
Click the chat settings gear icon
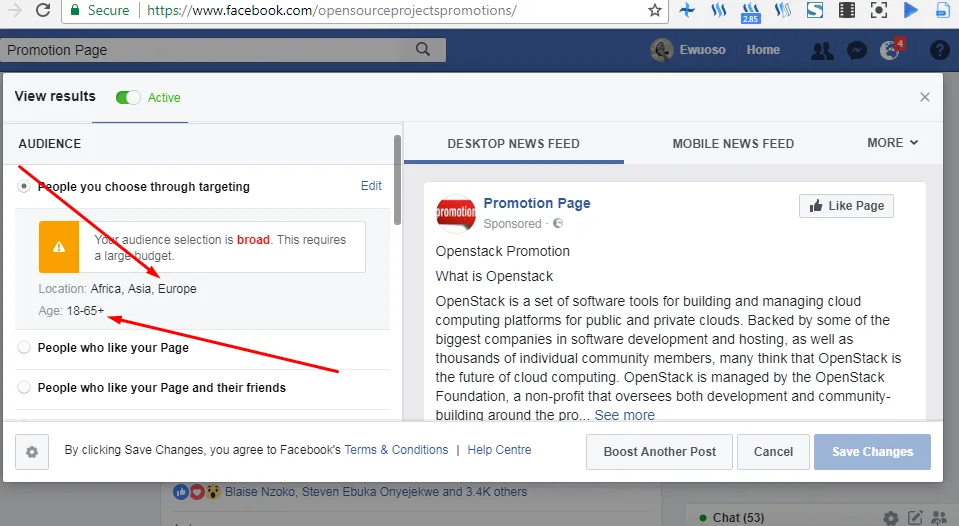(890, 518)
